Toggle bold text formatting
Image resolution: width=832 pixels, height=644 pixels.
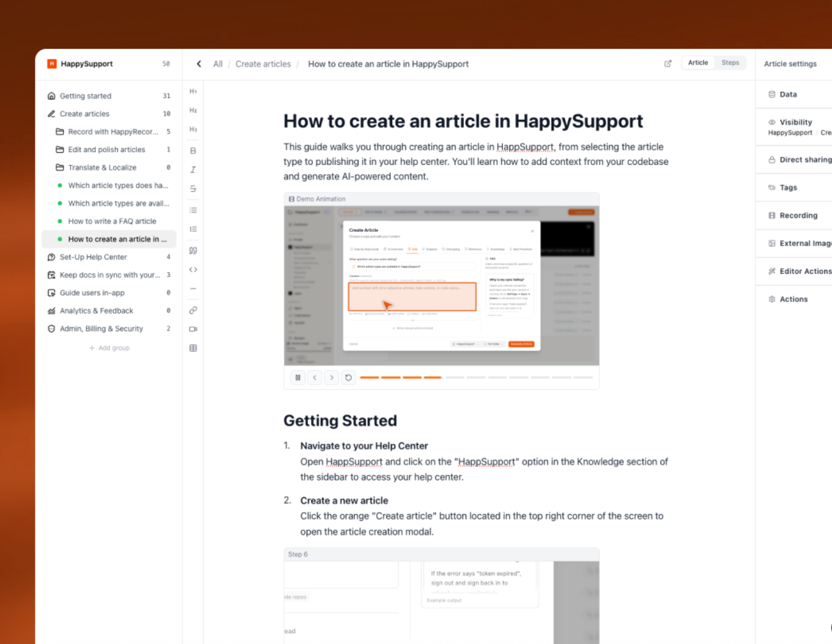click(x=193, y=151)
